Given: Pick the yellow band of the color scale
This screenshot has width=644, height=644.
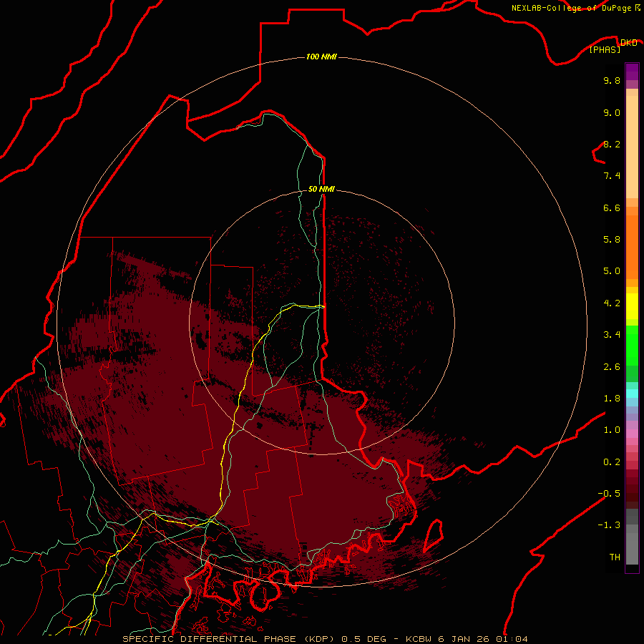Looking at the screenshot, I should 632,306.
